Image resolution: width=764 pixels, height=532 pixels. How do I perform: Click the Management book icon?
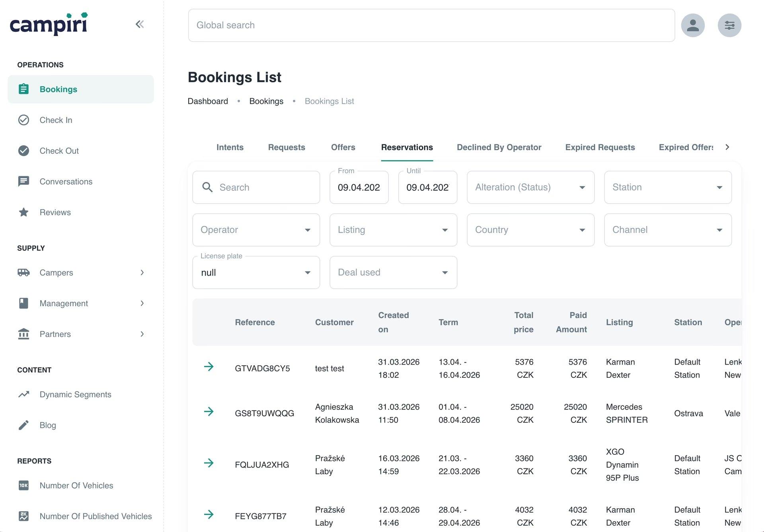point(24,303)
